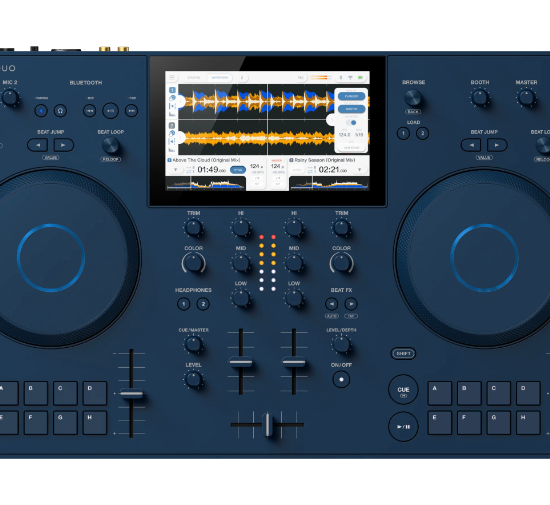
Task: Click the right deck play/pause button
Action: click(403, 426)
